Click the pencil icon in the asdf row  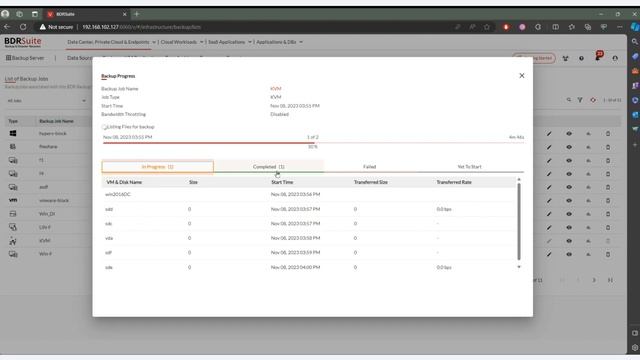549,187
